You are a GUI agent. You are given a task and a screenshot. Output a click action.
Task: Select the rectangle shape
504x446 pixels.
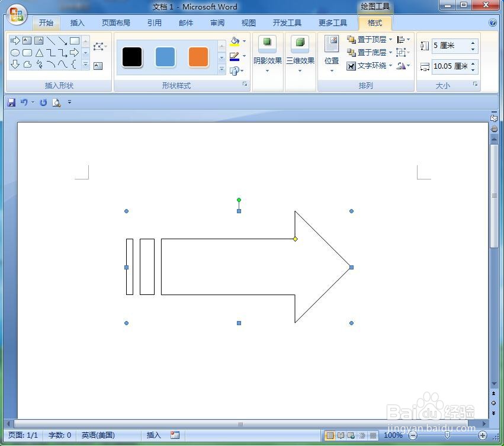coord(75,41)
